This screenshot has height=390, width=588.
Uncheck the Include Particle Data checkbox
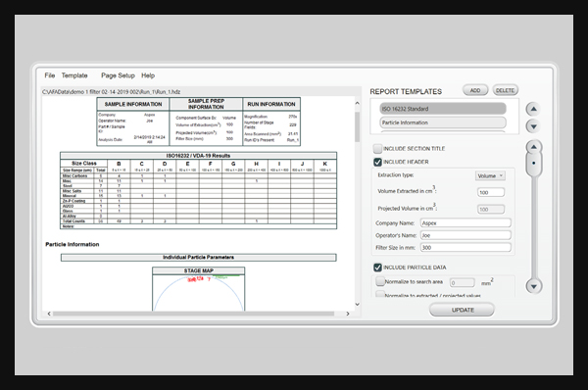[377, 268]
